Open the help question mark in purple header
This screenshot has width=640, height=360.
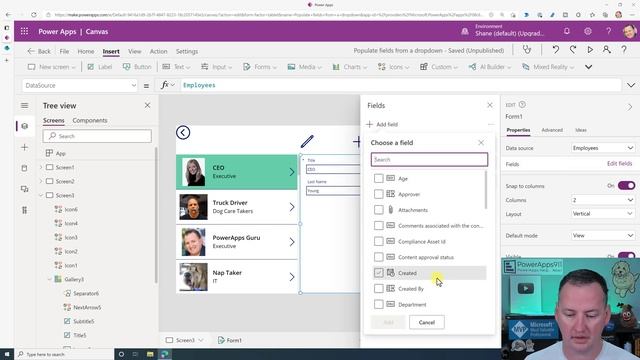point(608,31)
